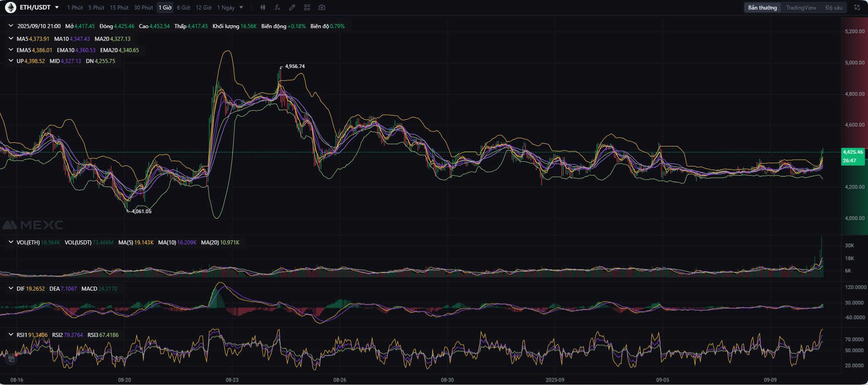This screenshot has width=868, height=385.
Task: Click the 4,956.74 high price marker
Action: tap(295, 66)
